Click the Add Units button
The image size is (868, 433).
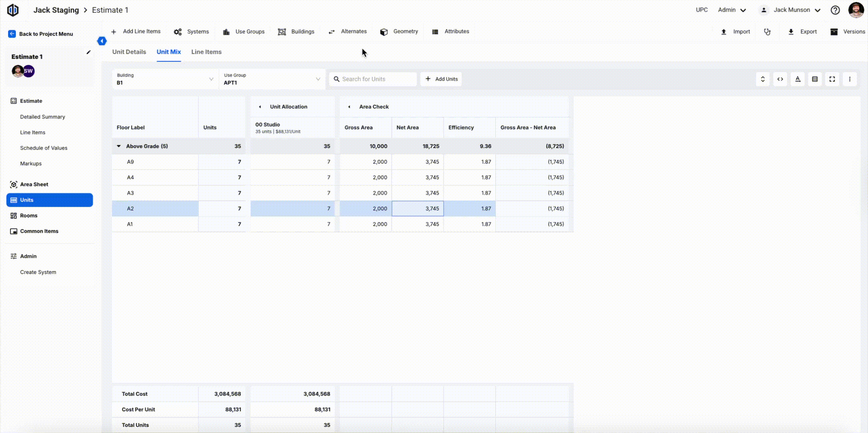point(441,79)
